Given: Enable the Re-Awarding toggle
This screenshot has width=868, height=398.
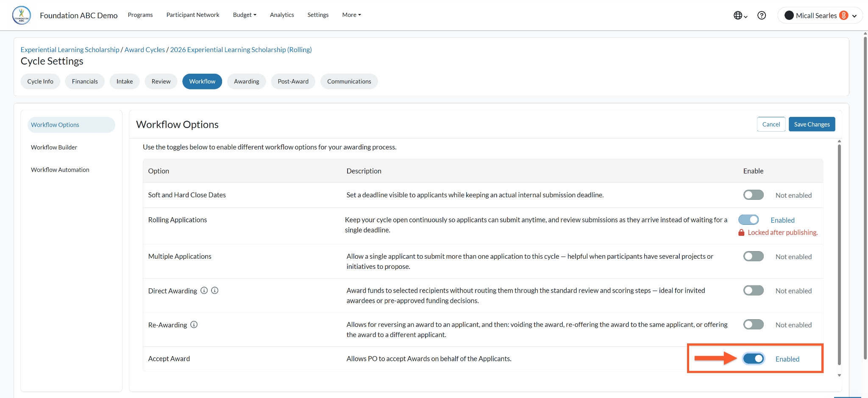Looking at the screenshot, I should (x=754, y=324).
